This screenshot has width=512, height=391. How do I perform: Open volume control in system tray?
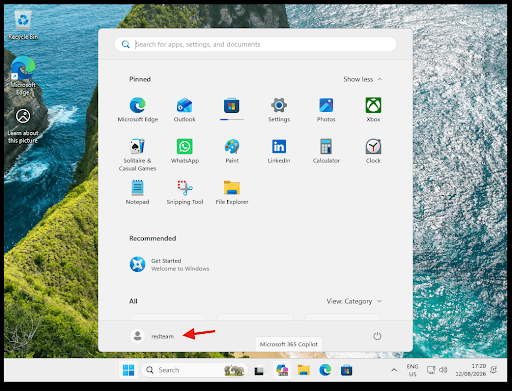point(443,370)
